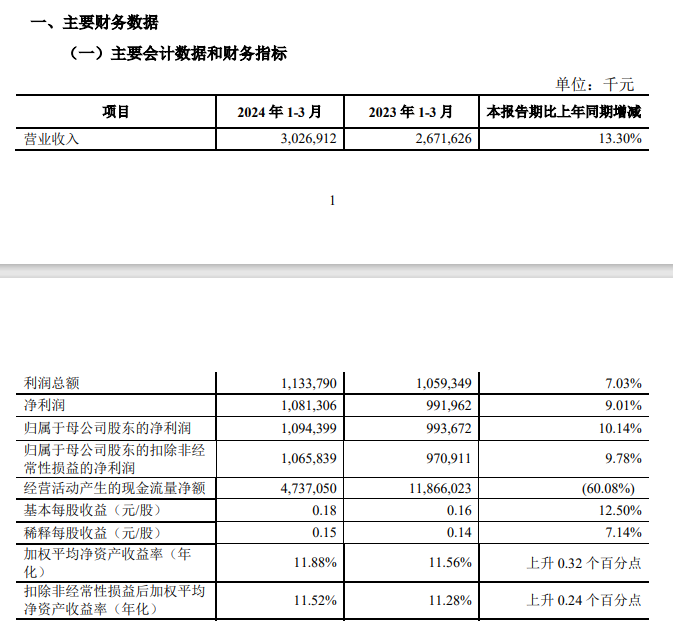The height and width of the screenshot is (621, 673).
Task: Select value 11.28%
Action: click(x=450, y=600)
